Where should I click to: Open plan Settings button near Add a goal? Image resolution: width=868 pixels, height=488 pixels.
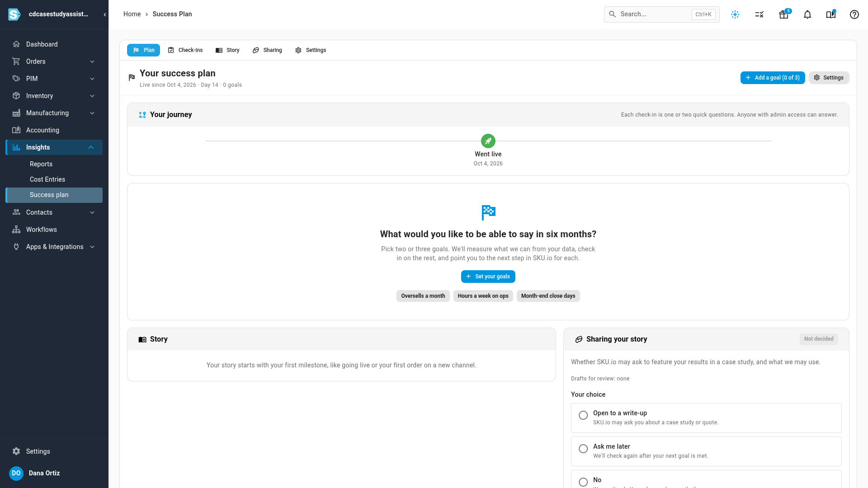(x=829, y=78)
